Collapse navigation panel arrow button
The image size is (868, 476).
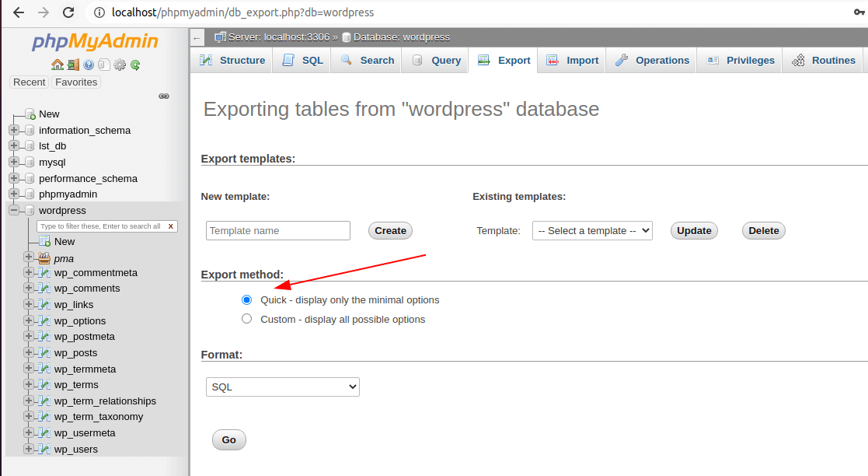pos(197,37)
